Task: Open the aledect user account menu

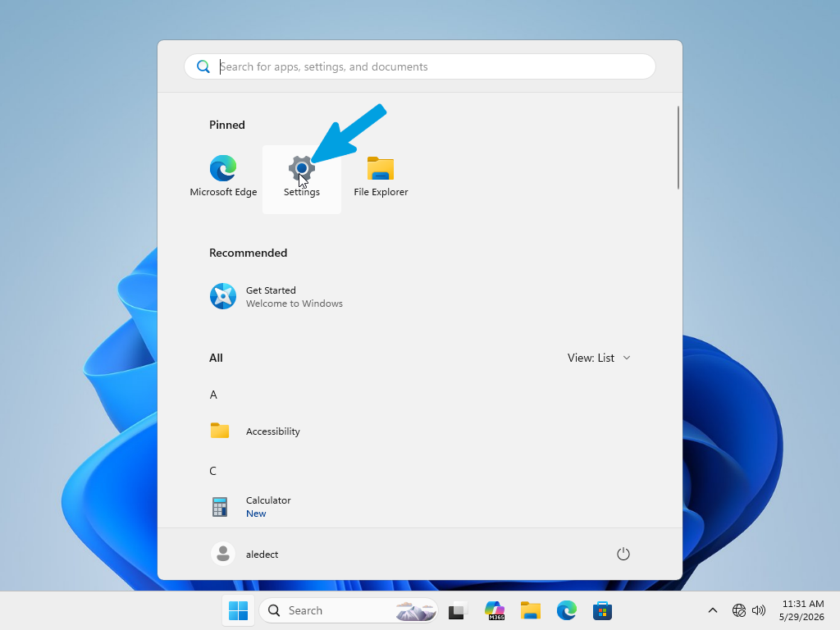Action: pyautogui.click(x=245, y=554)
